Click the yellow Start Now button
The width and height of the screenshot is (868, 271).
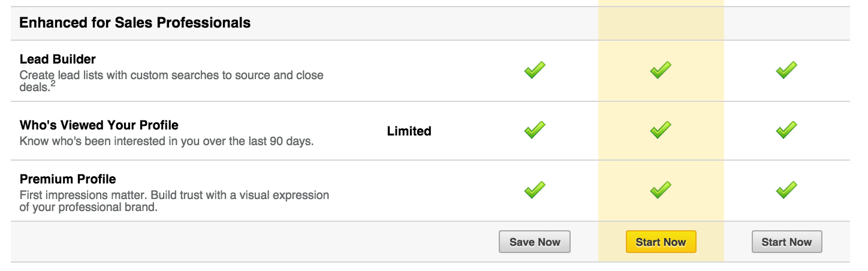click(x=661, y=242)
